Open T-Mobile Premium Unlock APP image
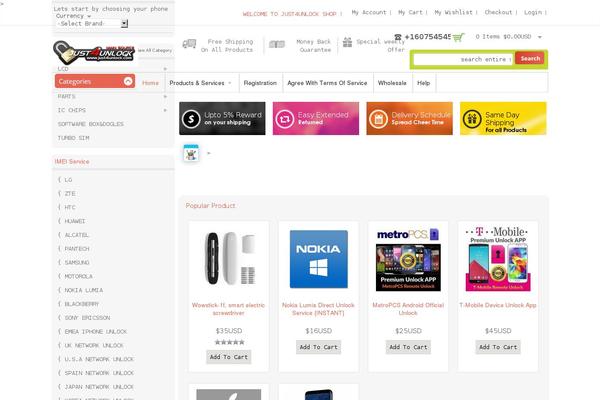 (498, 259)
